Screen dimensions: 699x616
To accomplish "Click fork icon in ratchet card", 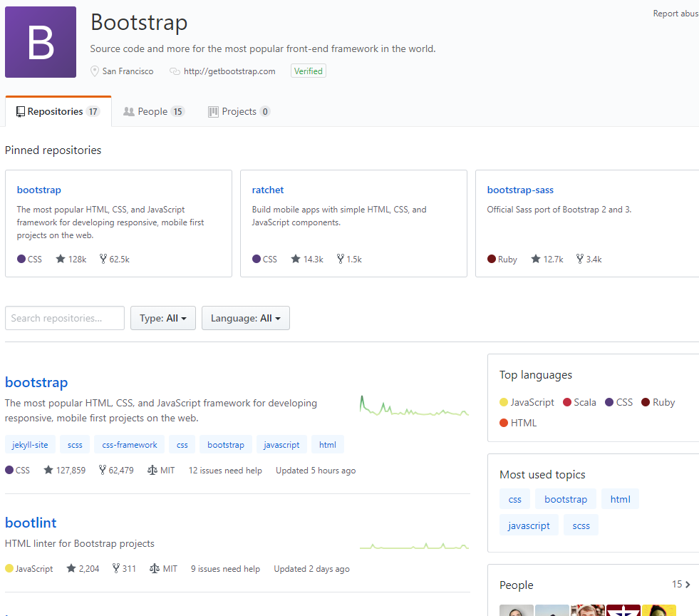I will click(x=340, y=259).
